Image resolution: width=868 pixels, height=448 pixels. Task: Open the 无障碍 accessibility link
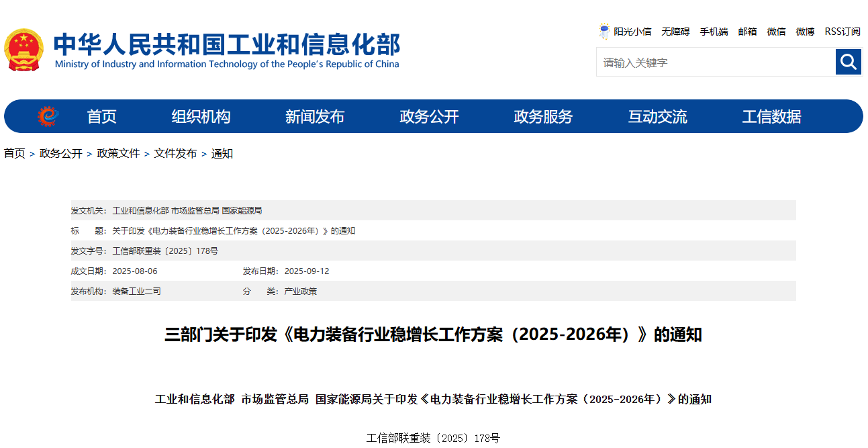point(675,32)
